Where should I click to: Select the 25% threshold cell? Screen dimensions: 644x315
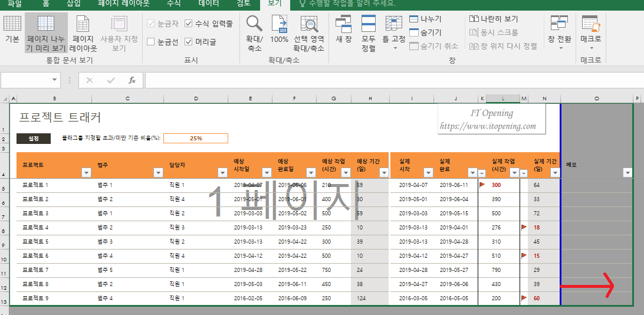pyautogui.click(x=196, y=139)
